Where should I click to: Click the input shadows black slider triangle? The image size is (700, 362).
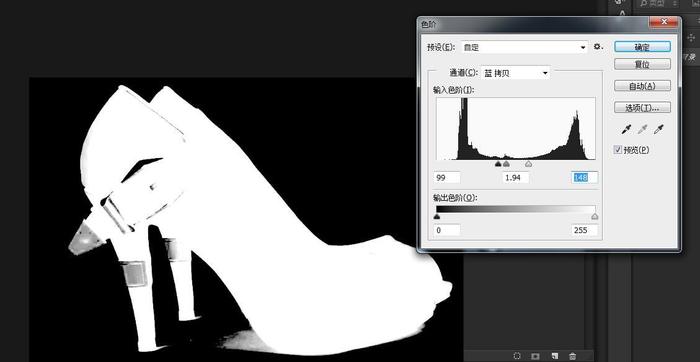(498, 164)
